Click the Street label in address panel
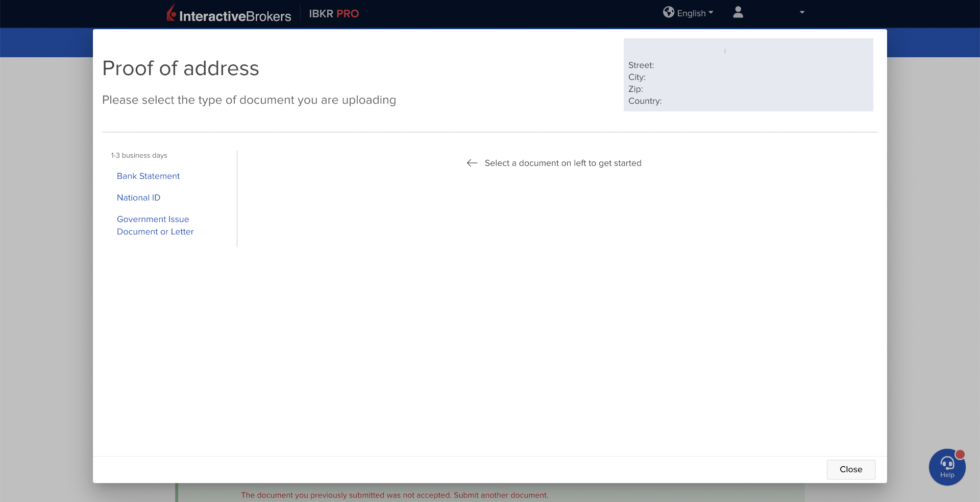 (x=641, y=65)
